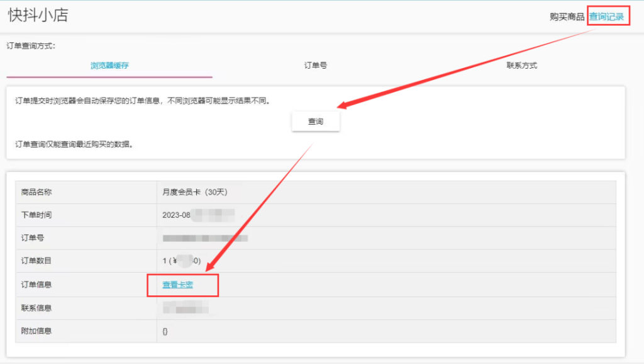Click the blurred contact info value
This screenshot has width=644, height=364.
[x=186, y=308]
